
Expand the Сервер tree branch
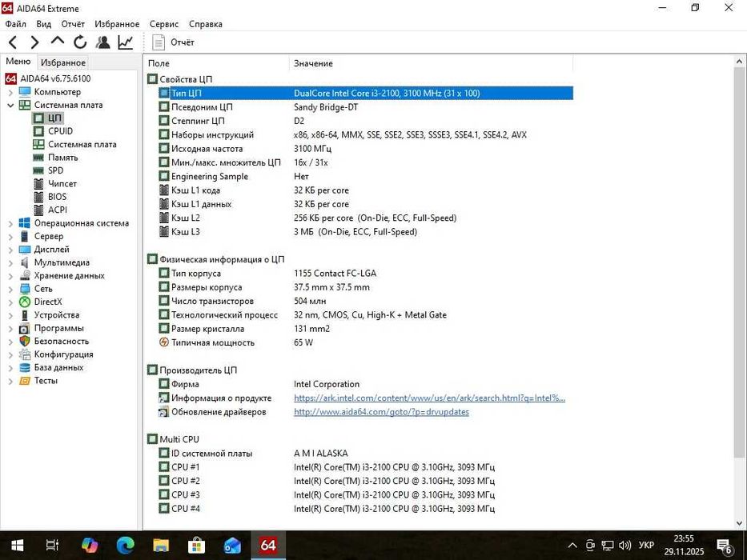point(10,237)
